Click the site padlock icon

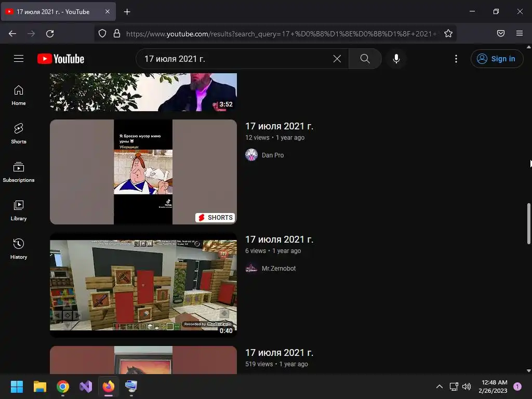click(x=117, y=33)
